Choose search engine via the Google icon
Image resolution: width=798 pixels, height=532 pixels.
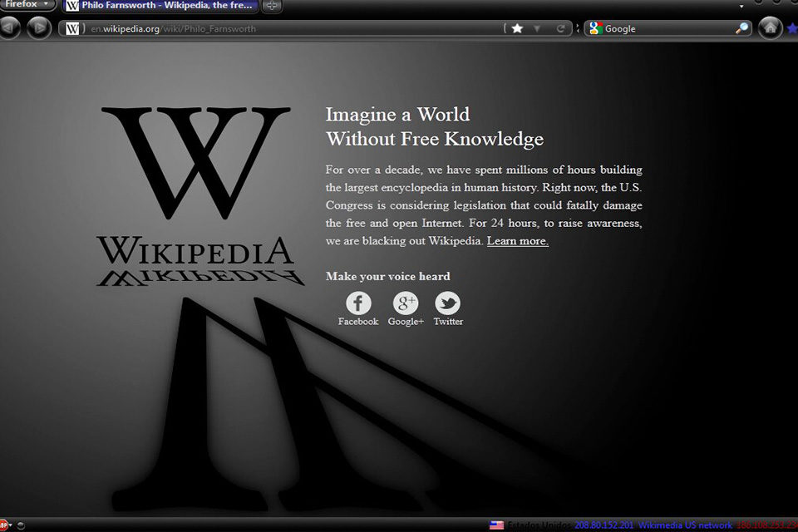[x=595, y=28]
